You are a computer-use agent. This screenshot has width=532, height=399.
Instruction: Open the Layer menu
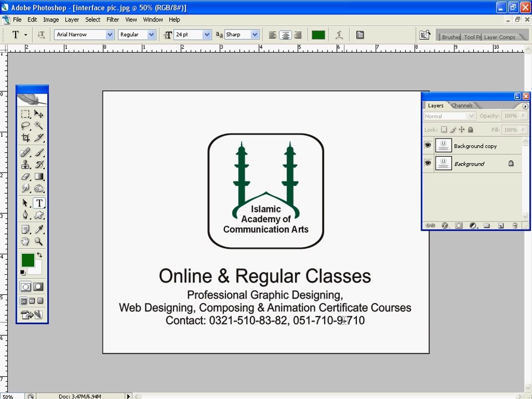[x=72, y=20]
